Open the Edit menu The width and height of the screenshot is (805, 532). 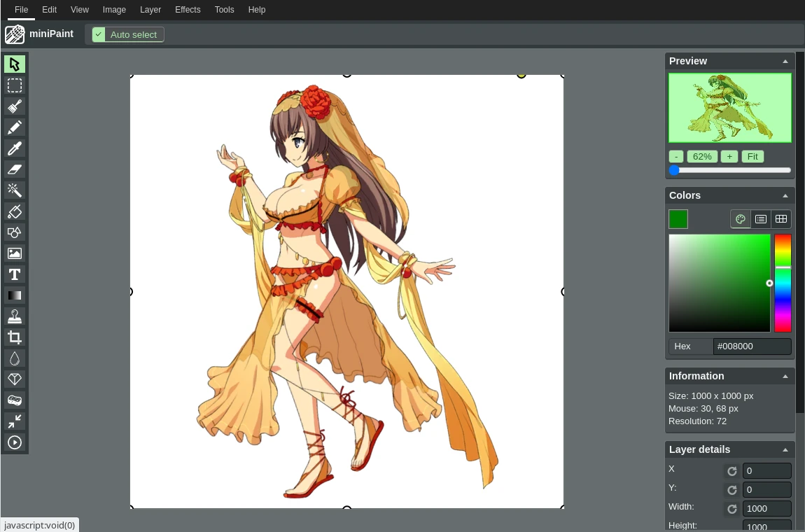[x=49, y=10]
